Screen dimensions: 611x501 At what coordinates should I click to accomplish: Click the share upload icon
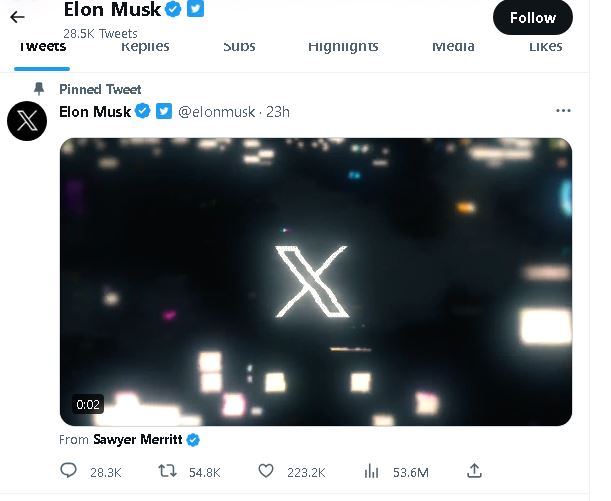click(475, 471)
